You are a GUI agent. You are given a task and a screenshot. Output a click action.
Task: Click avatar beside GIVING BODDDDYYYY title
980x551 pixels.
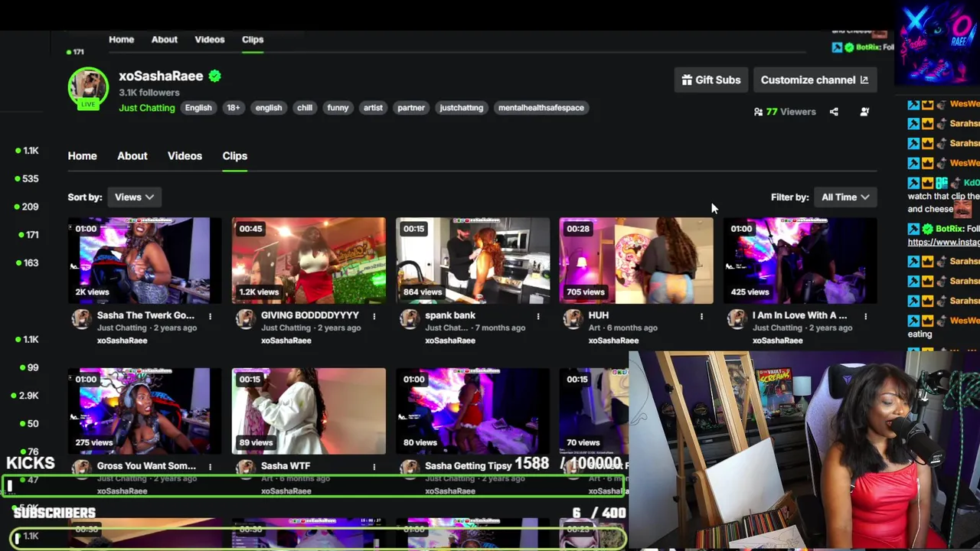click(245, 318)
